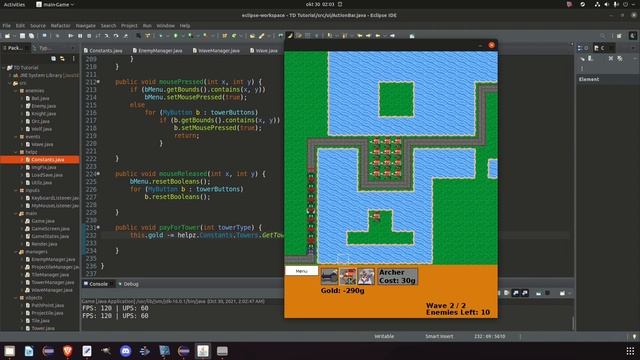This screenshot has height=360, width=640.
Task: Open Render.java in the package explorer
Action: click(41, 244)
